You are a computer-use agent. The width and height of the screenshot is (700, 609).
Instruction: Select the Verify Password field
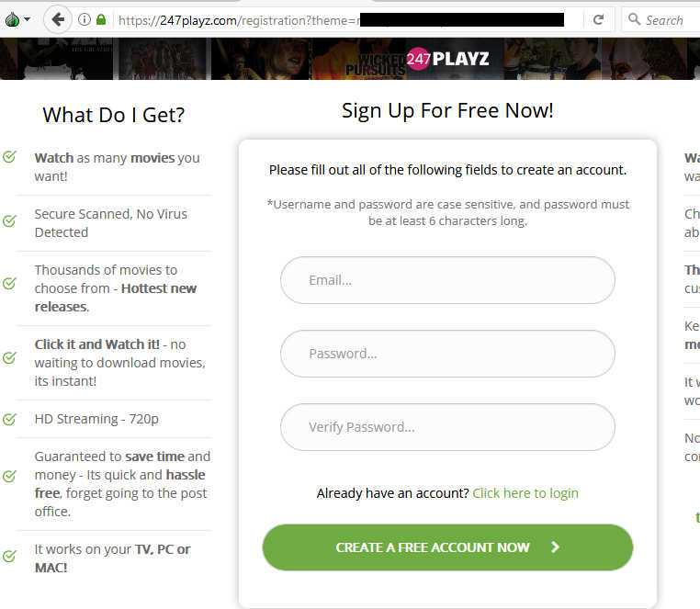point(447,427)
